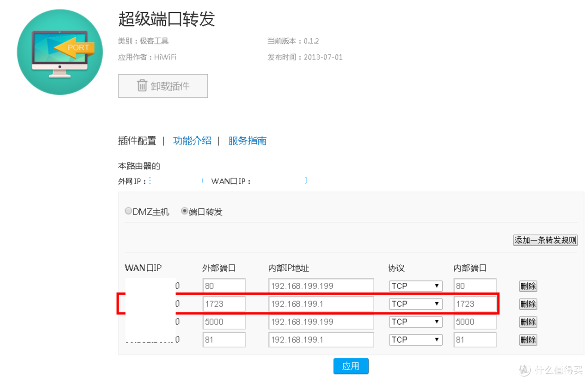The height and width of the screenshot is (382, 588).
Task: Open the protocol dropdown in port 1723 row
Action: [415, 304]
